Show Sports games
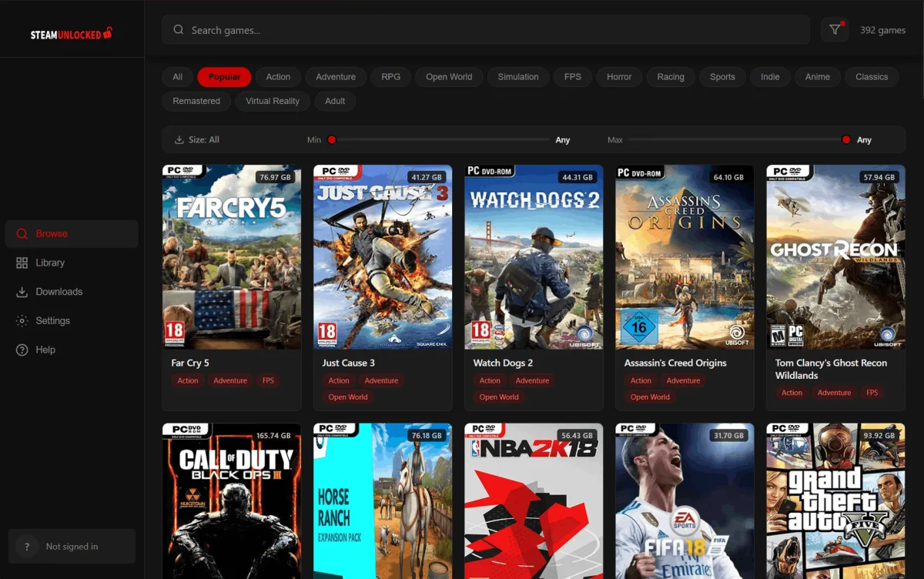 (722, 77)
